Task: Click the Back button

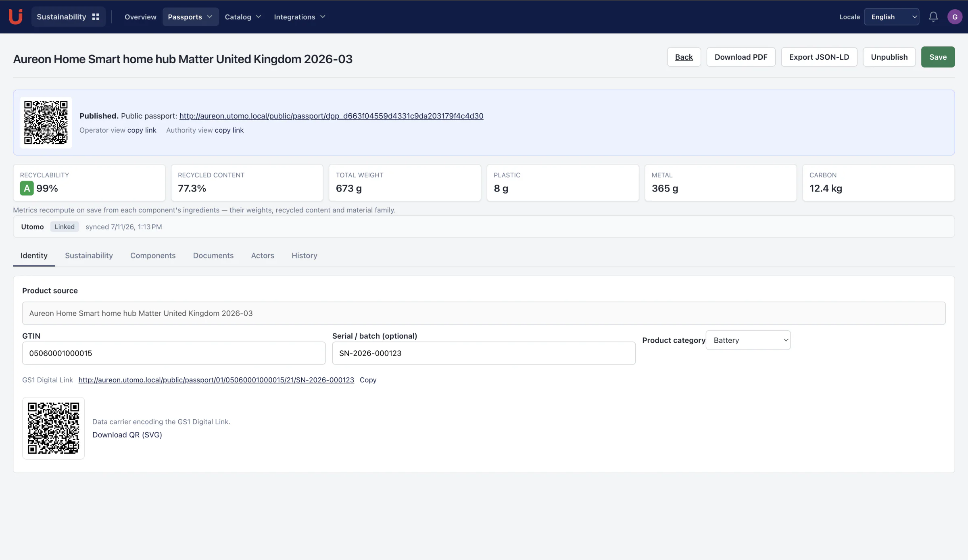Action: [684, 57]
